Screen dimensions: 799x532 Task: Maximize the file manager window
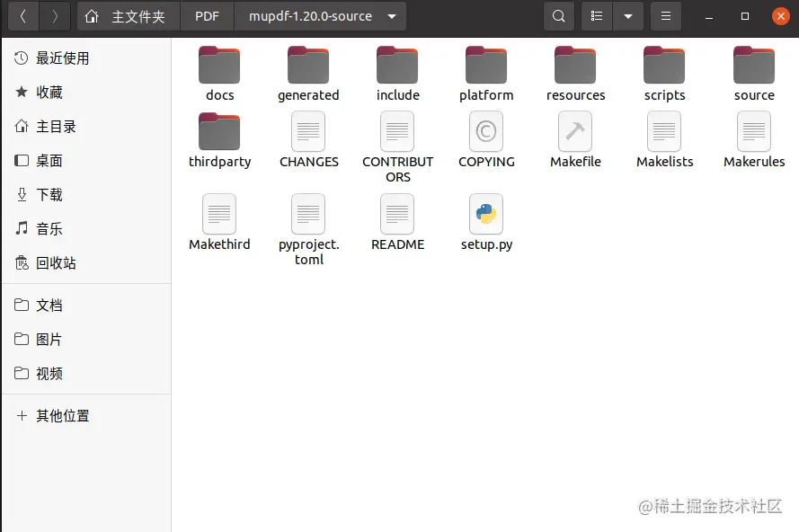745,16
